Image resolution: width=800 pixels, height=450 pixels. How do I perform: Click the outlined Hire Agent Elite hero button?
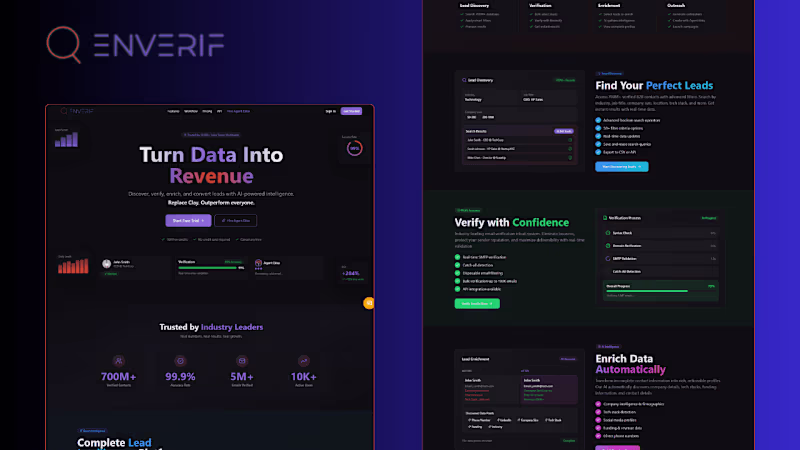click(x=236, y=220)
